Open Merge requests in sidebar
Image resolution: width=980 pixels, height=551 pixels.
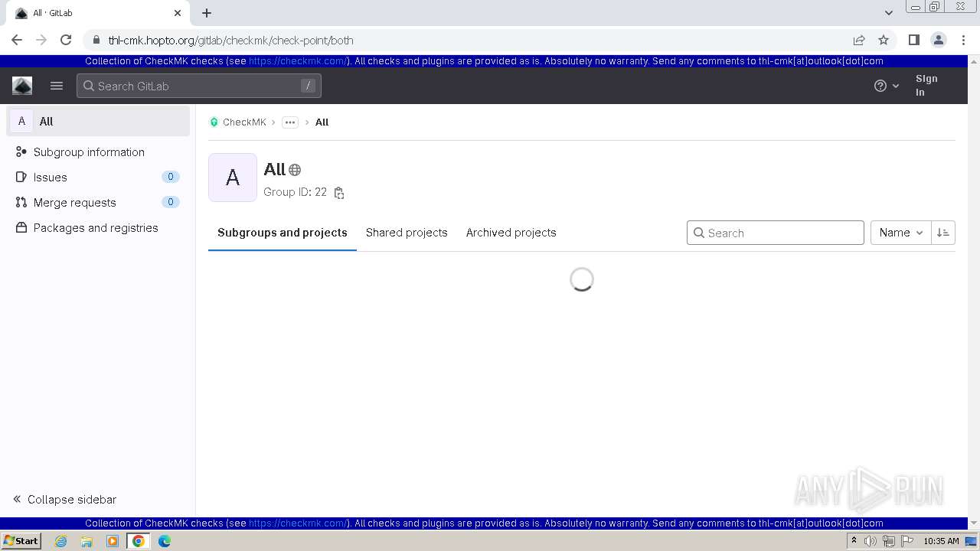pos(98,202)
